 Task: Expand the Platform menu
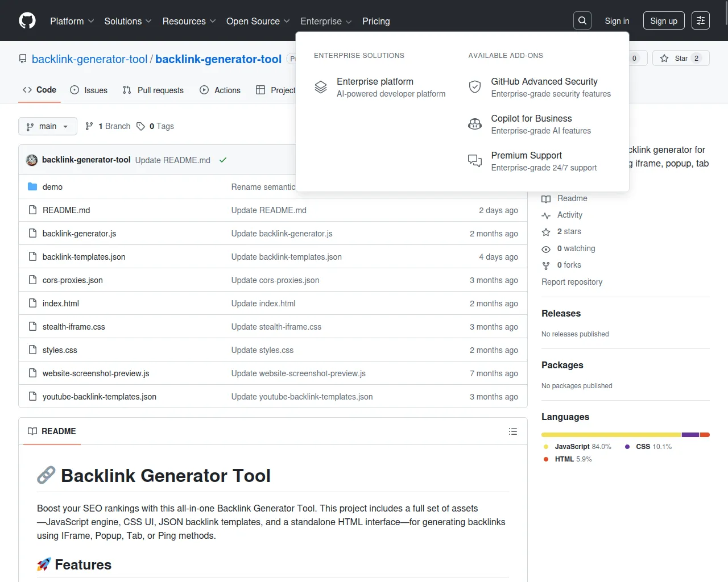72,21
